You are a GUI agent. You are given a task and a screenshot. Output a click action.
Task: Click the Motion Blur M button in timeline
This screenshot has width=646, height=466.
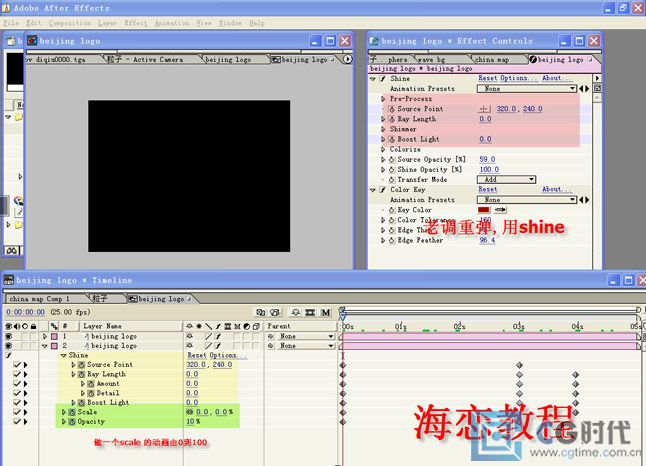[x=325, y=312]
